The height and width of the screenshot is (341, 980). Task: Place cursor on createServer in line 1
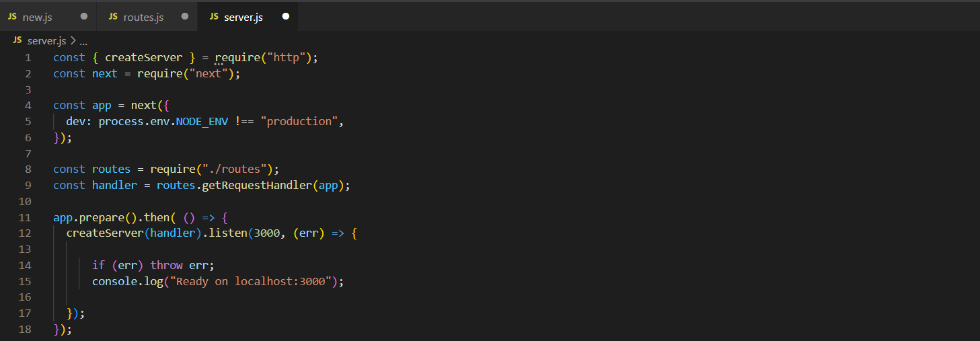pos(144,58)
